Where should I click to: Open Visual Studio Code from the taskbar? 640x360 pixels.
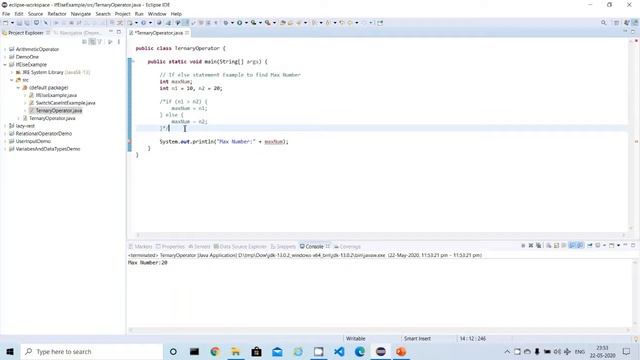339,352
